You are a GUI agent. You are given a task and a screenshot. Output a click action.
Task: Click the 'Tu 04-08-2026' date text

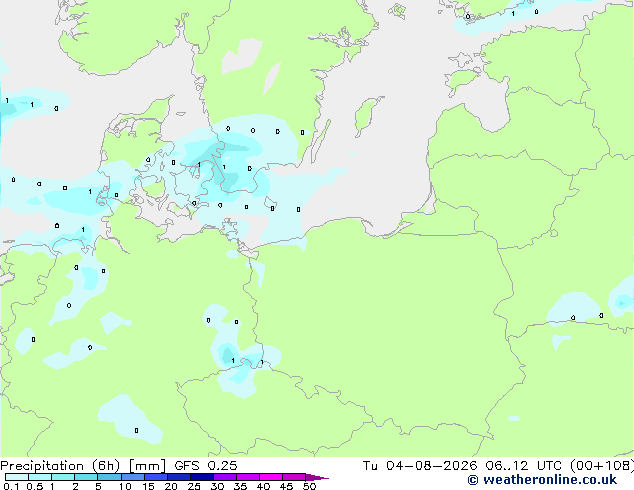click(x=420, y=466)
